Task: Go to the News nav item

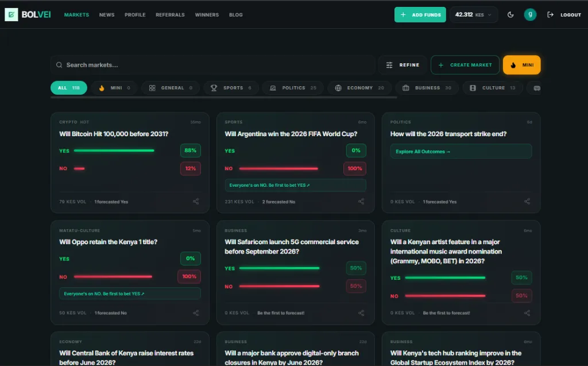Action: tap(107, 14)
